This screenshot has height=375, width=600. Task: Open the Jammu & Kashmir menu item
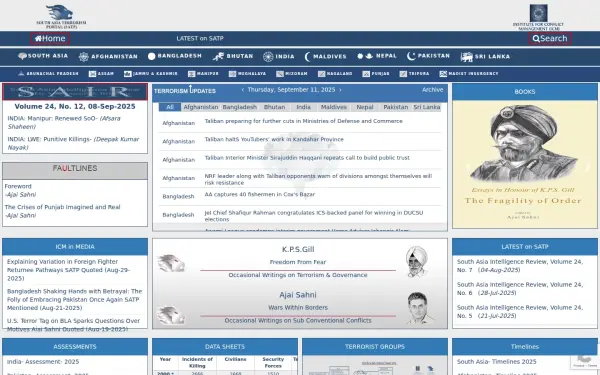pos(151,73)
